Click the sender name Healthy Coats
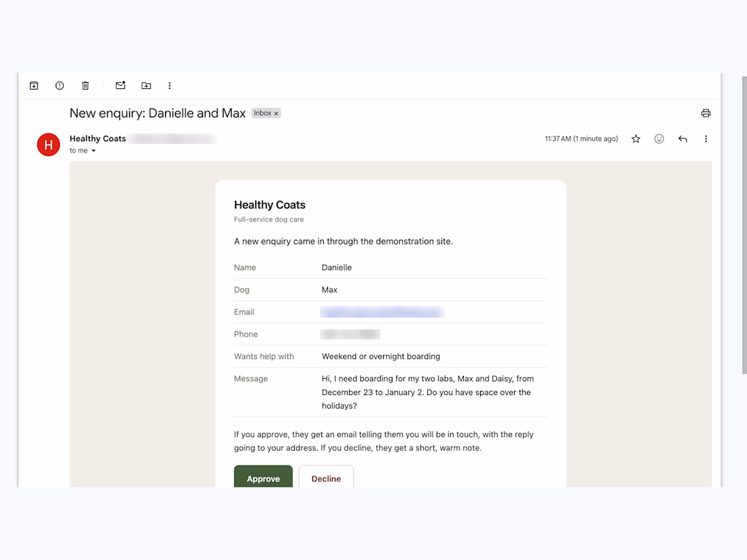This screenshot has width=747, height=560. [98, 138]
